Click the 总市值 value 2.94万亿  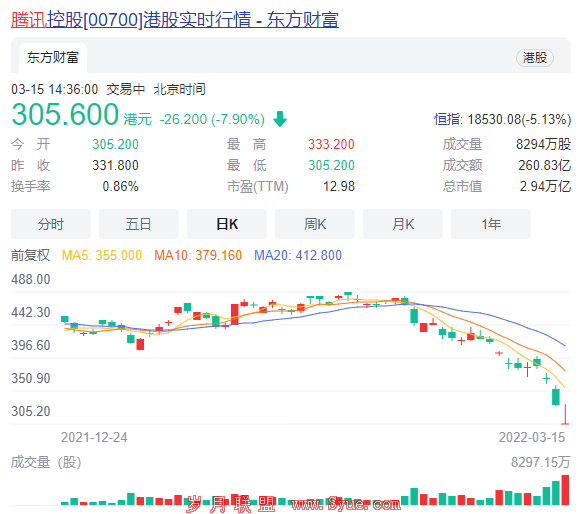tap(545, 186)
